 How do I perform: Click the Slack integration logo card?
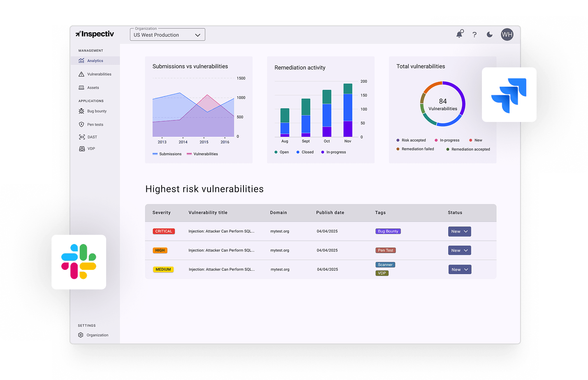tap(79, 262)
